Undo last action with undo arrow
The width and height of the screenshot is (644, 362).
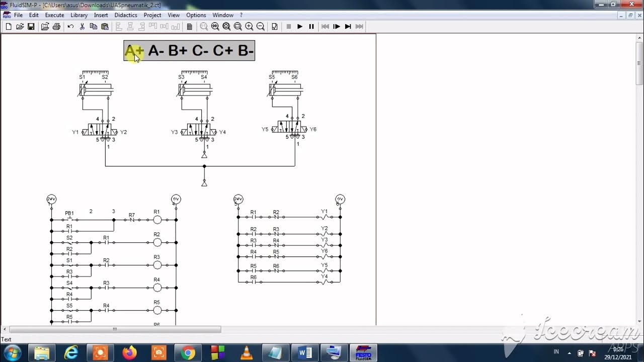click(70, 27)
